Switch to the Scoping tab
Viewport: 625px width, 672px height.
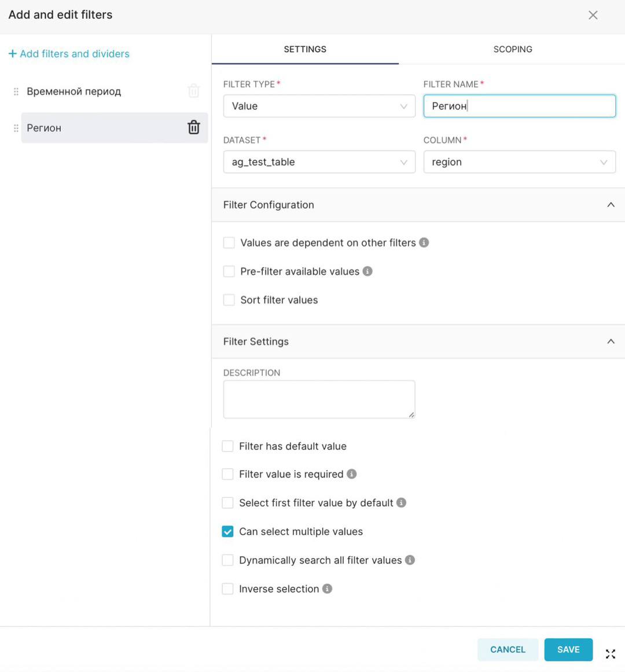click(513, 49)
